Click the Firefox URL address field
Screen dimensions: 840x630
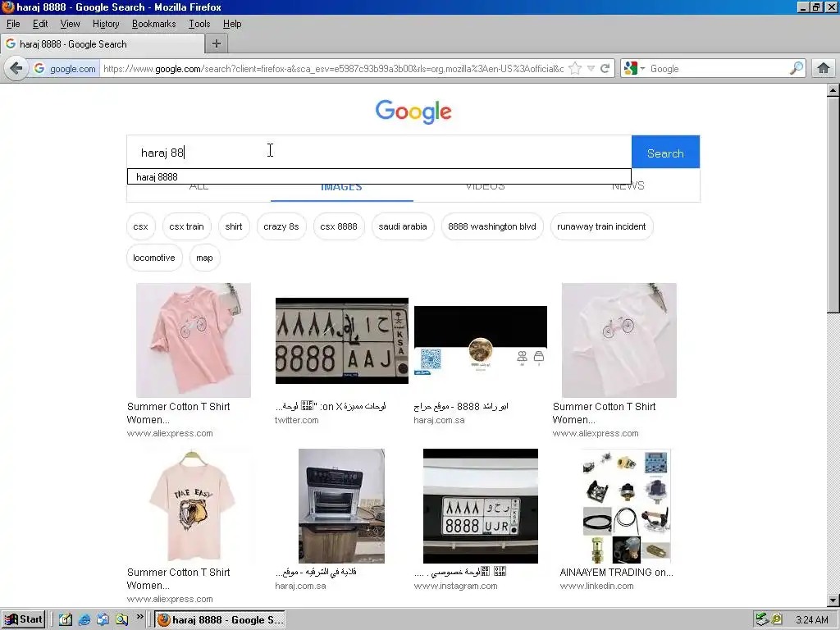[332, 69]
